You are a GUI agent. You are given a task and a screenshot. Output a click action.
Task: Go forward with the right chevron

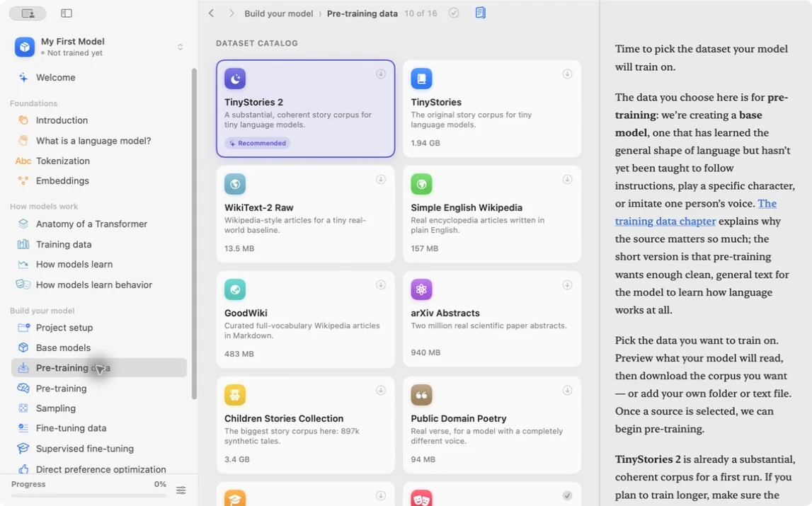231,13
